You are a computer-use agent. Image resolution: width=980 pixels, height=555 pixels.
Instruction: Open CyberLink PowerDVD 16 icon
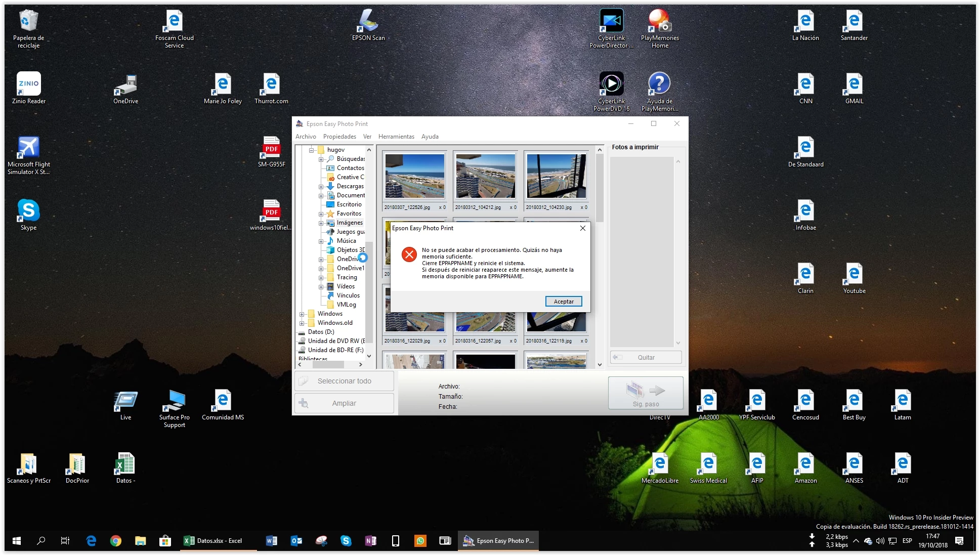pyautogui.click(x=611, y=84)
